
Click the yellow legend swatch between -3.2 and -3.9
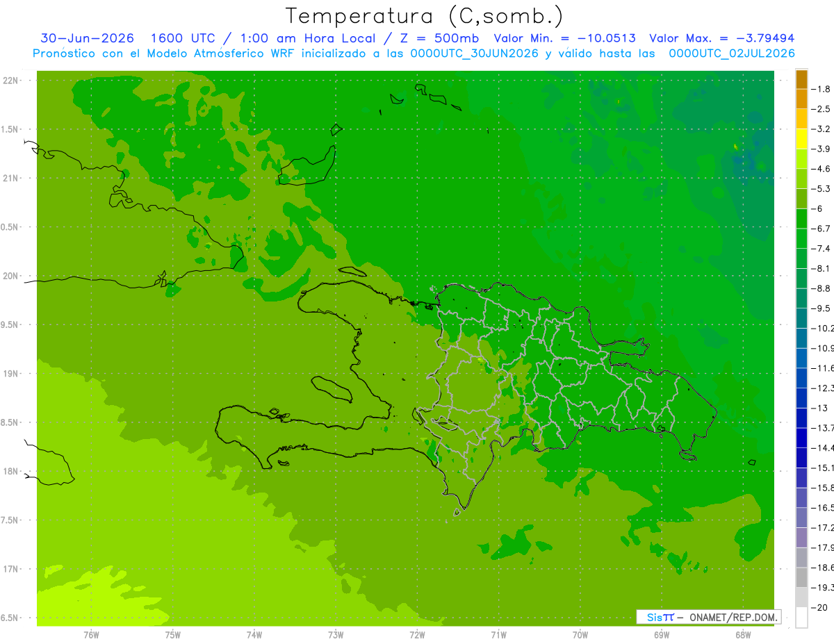click(801, 139)
